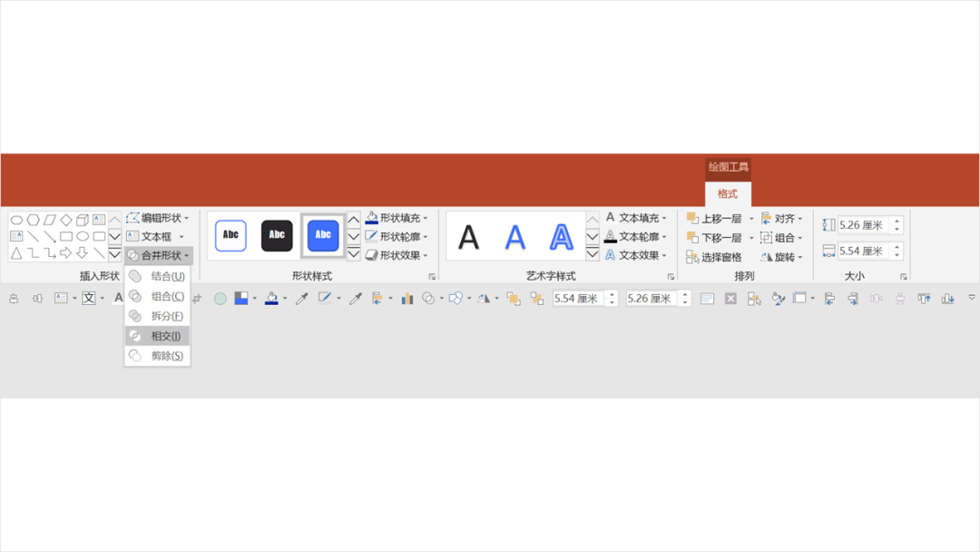Pick the hexagon shape from the shapes gallery
This screenshot has height=552, width=980.
(34, 220)
